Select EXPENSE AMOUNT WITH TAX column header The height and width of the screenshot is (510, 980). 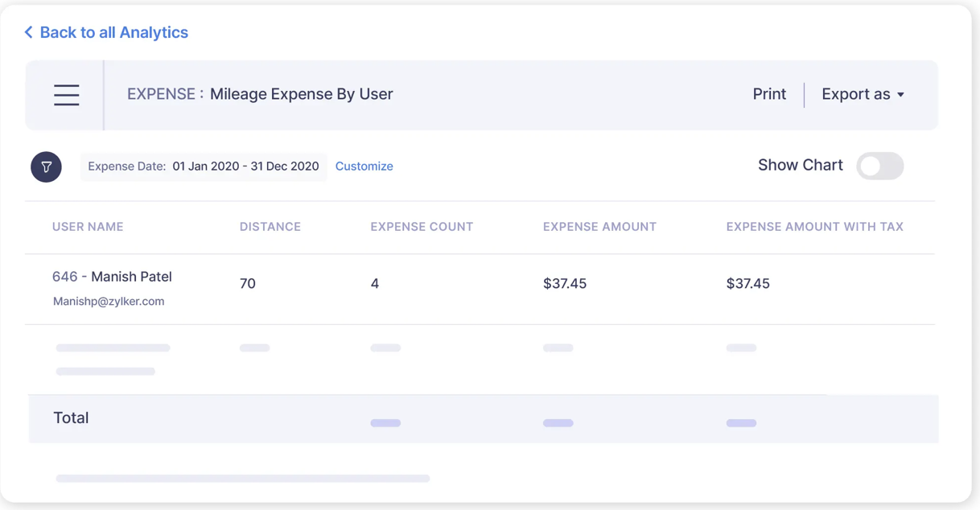[814, 227]
